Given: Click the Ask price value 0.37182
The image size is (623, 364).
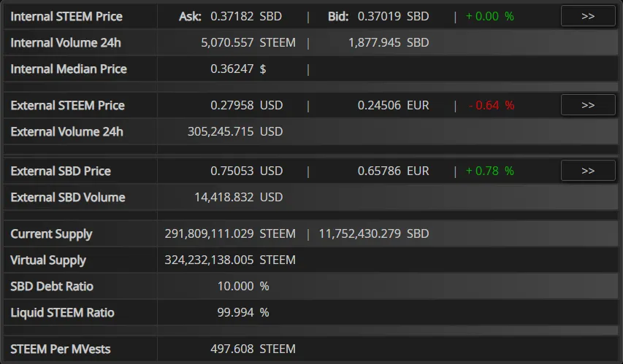Looking at the screenshot, I should [x=232, y=16].
